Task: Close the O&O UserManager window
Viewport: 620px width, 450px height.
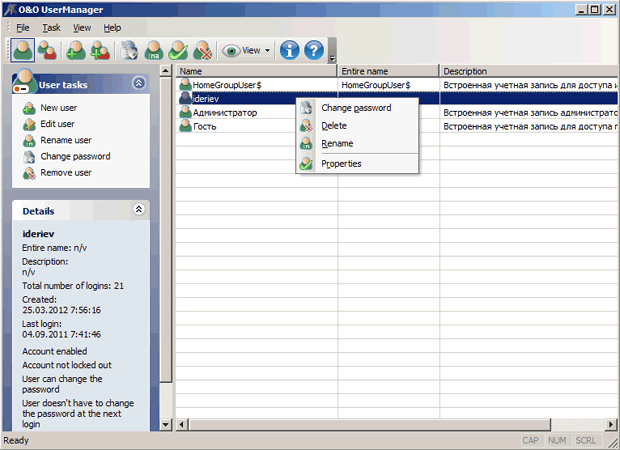Action: [x=610, y=9]
